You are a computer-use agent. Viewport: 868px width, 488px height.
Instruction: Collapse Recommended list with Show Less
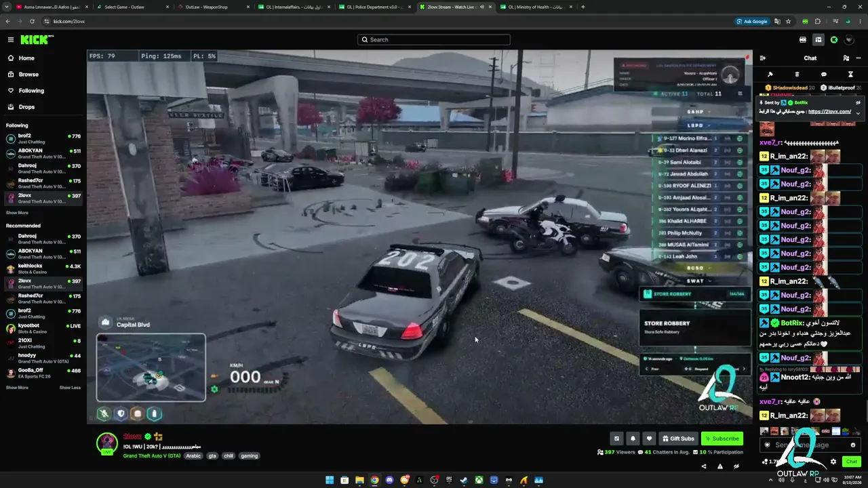coord(70,388)
